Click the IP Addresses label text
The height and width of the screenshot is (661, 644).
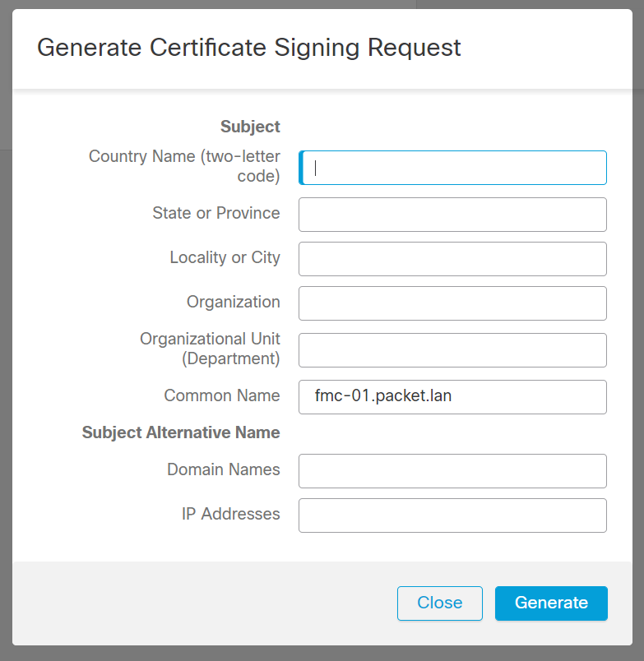tap(231, 514)
